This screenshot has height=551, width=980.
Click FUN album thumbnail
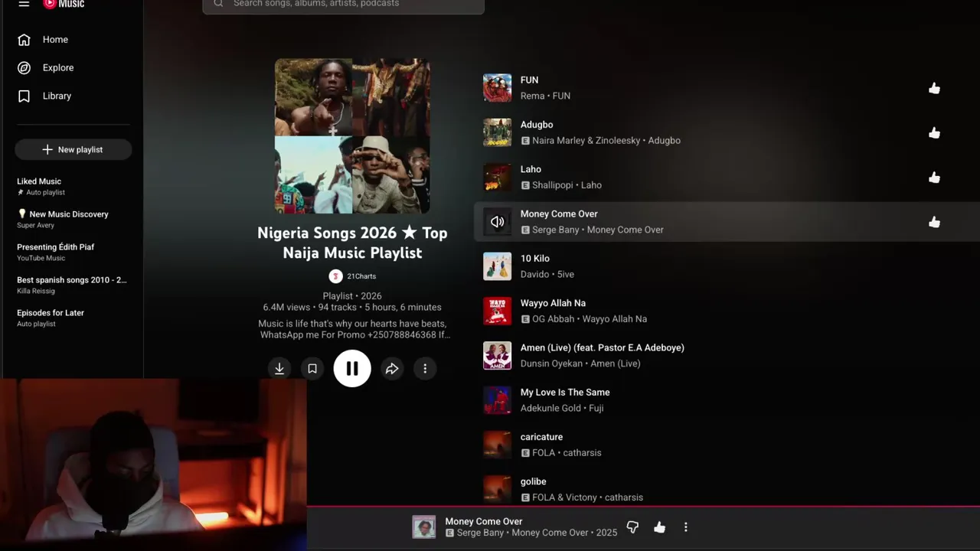coord(497,88)
